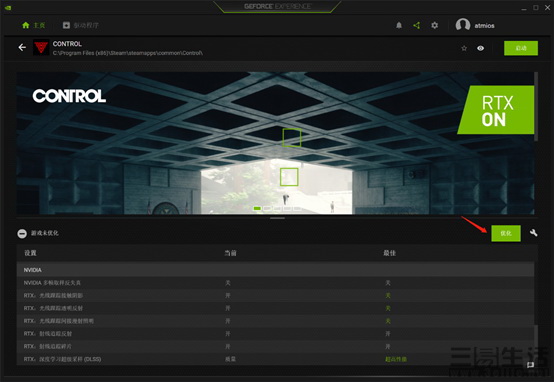
Task: Open the settings gear icon
Action: pyautogui.click(x=435, y=25)
